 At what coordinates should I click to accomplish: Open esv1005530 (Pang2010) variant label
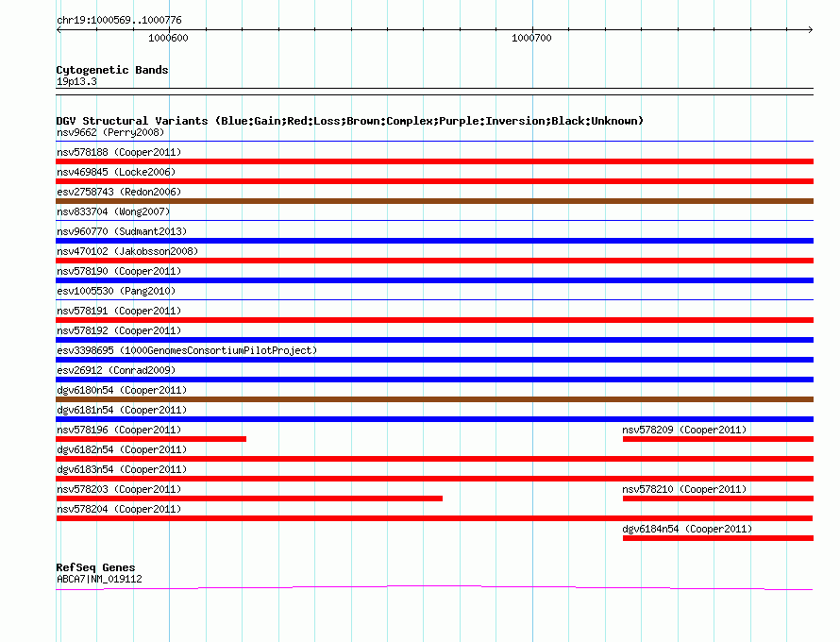click(116, 291)
